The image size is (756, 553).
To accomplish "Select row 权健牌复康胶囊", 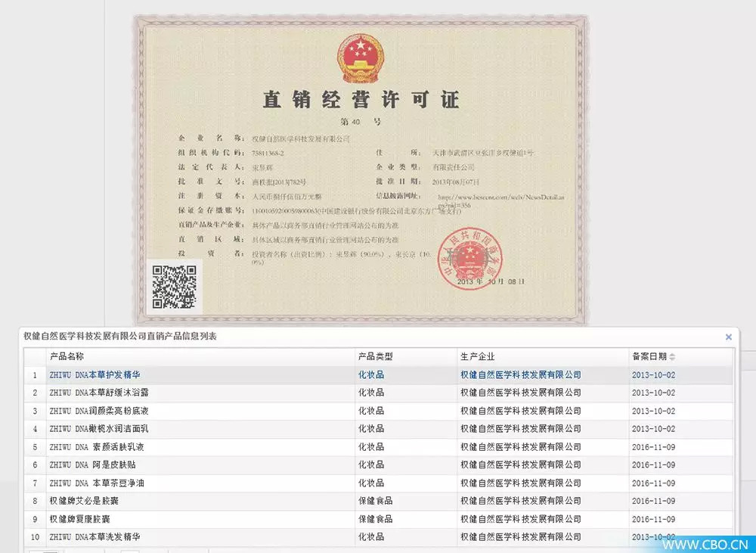I will pos(379,519).
